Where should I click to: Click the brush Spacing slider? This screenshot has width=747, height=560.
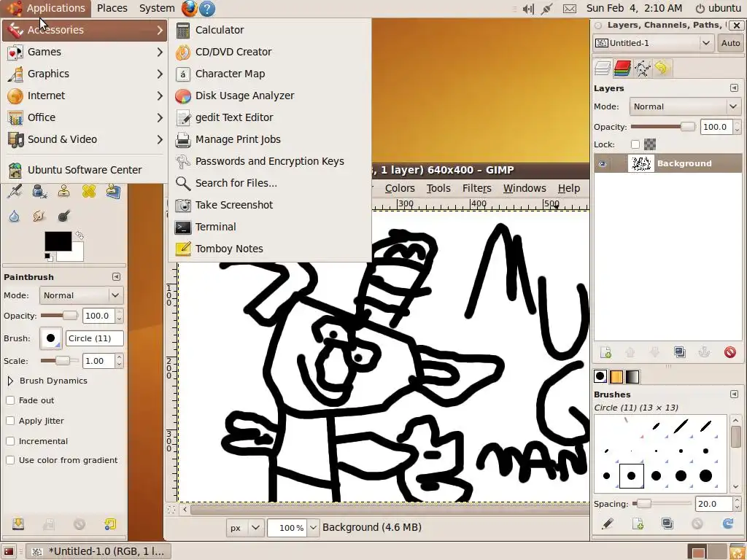[x=661, y=504]
